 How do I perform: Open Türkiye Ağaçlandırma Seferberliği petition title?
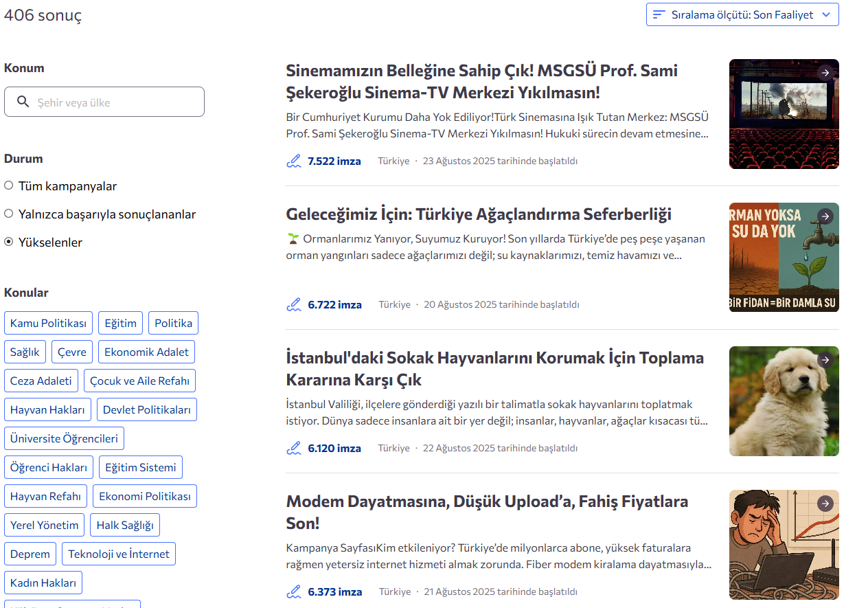479,214
